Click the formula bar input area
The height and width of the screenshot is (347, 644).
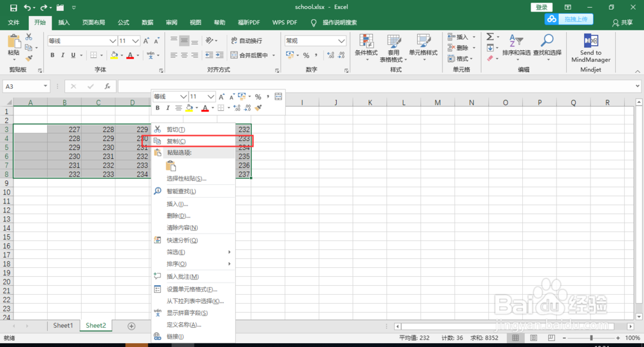pos(376,86)
